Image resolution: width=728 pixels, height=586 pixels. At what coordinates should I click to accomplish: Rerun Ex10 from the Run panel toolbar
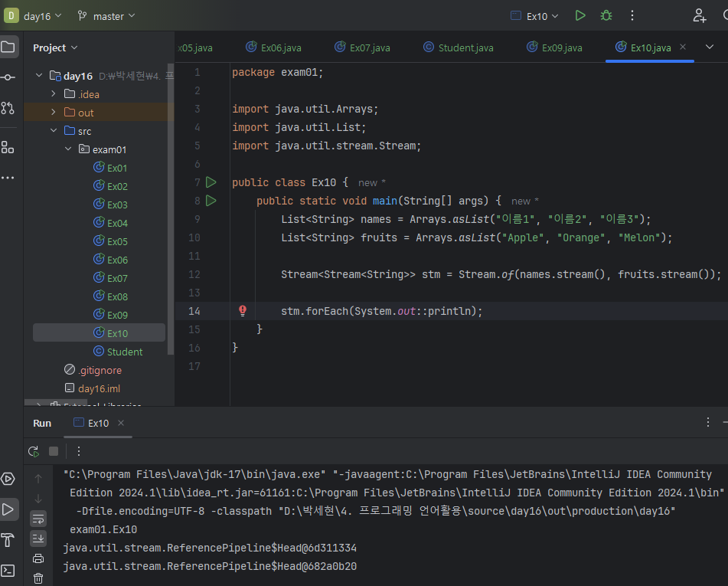(x=34, y=451)
